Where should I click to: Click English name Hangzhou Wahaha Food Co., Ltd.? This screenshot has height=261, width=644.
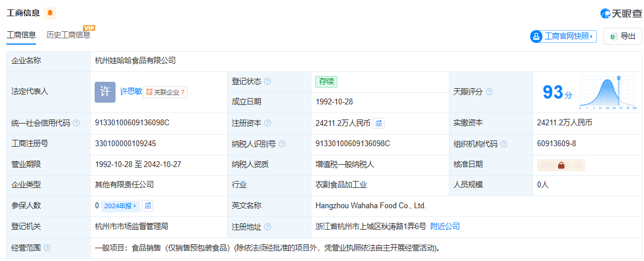tap(371, 205)
